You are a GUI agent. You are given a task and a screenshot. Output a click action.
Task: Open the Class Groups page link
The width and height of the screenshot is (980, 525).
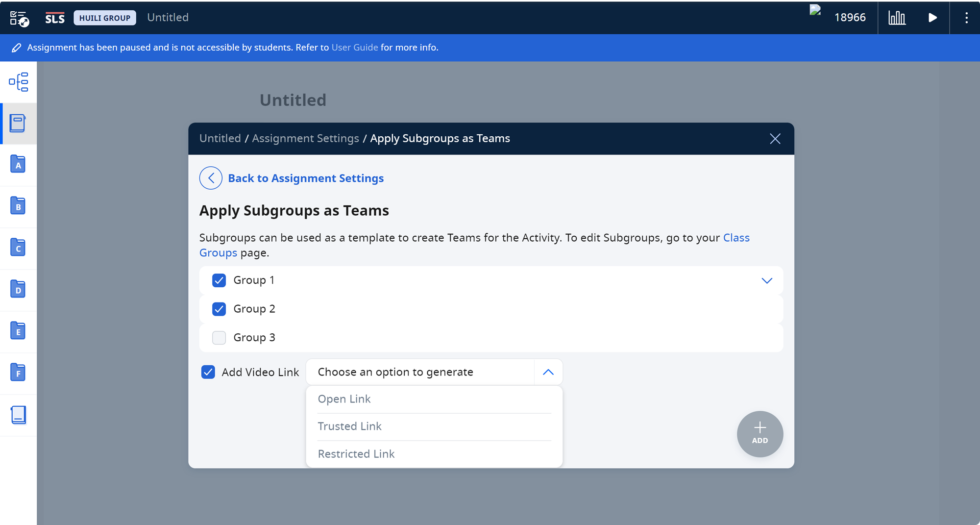(x=736, y=238)
